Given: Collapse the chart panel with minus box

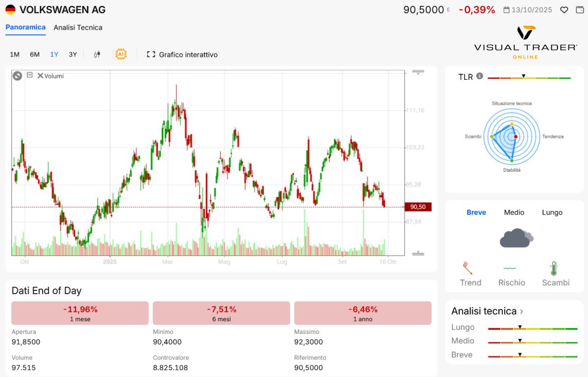Looking at the screenshot, I should (x=30, y=75).
